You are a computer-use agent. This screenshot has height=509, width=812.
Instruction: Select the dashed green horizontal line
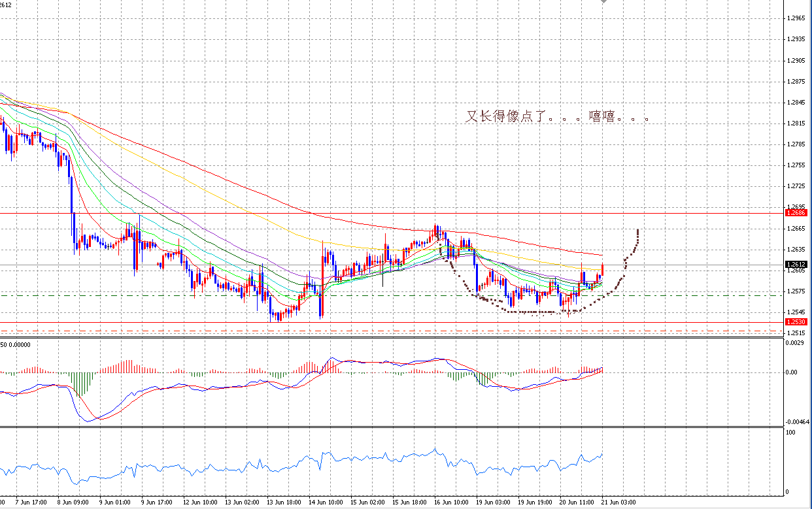pyautogui.click(x=392, y=295)
